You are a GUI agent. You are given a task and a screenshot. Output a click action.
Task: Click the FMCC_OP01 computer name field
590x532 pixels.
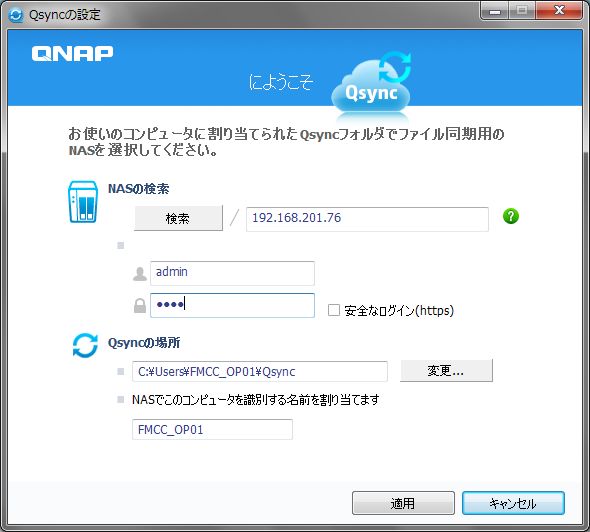click(x=212, y=429)
